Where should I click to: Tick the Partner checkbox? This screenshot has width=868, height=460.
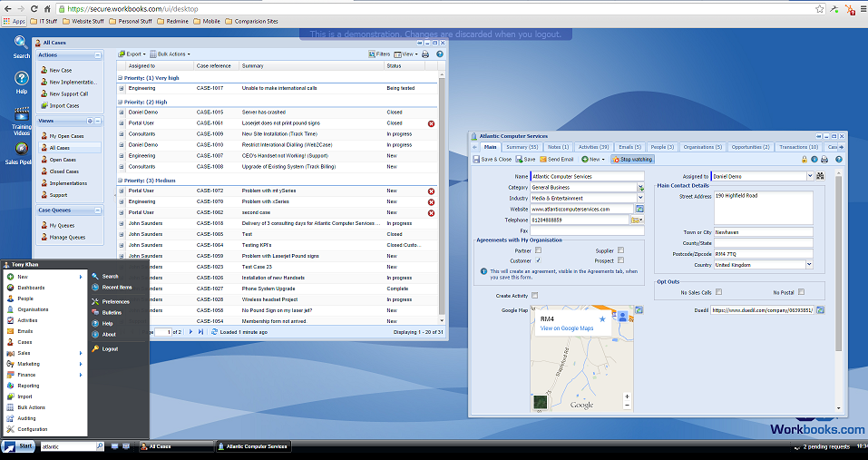538,250
